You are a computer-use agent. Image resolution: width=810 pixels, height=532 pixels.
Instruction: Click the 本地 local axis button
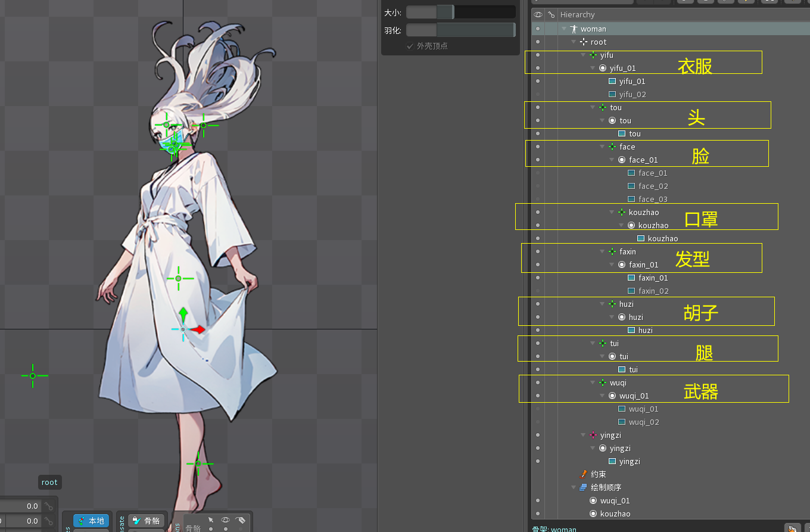tap(91, 521)
